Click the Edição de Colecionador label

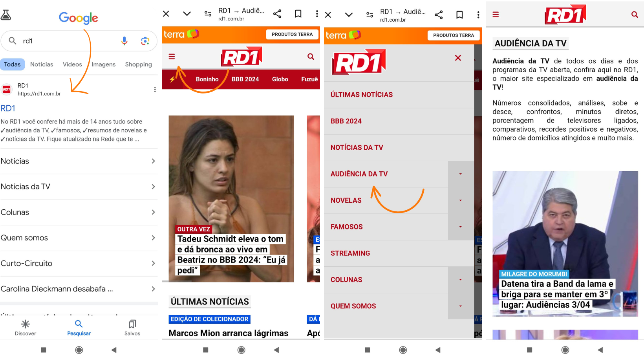210,319
